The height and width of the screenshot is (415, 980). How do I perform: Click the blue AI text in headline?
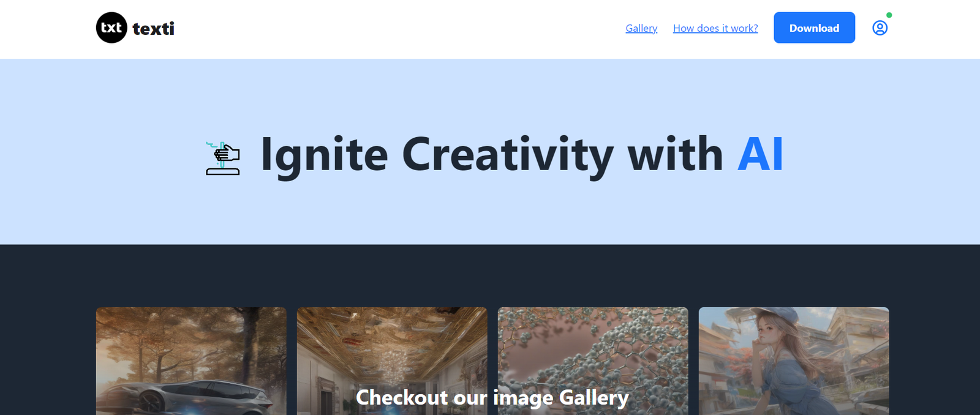[x=761, y=154]
